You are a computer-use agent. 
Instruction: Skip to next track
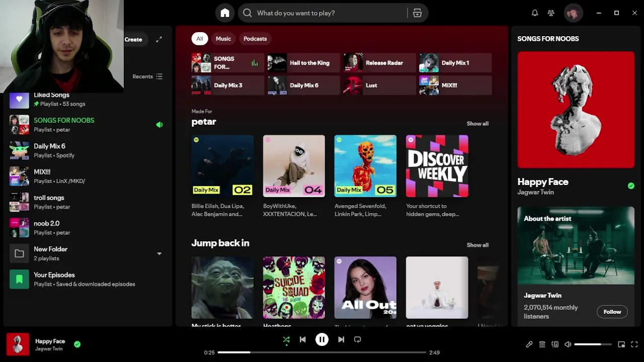341,339
